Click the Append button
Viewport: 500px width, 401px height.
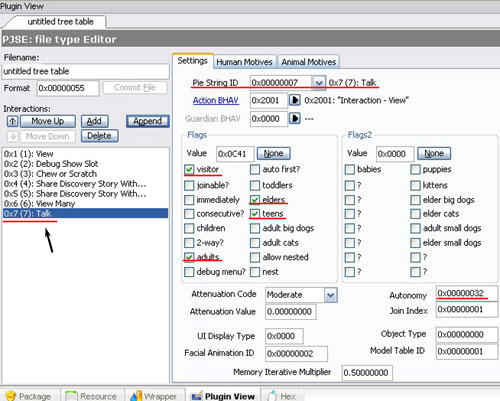point(148,121)
